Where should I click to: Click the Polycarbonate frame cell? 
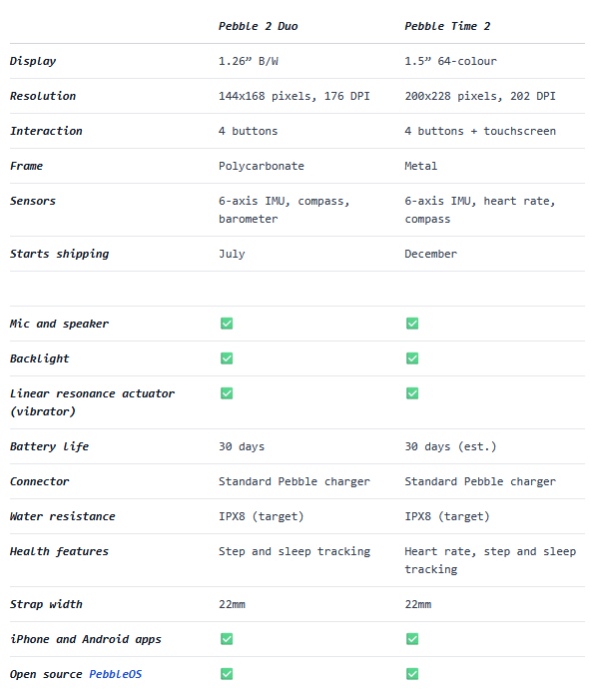262,166
